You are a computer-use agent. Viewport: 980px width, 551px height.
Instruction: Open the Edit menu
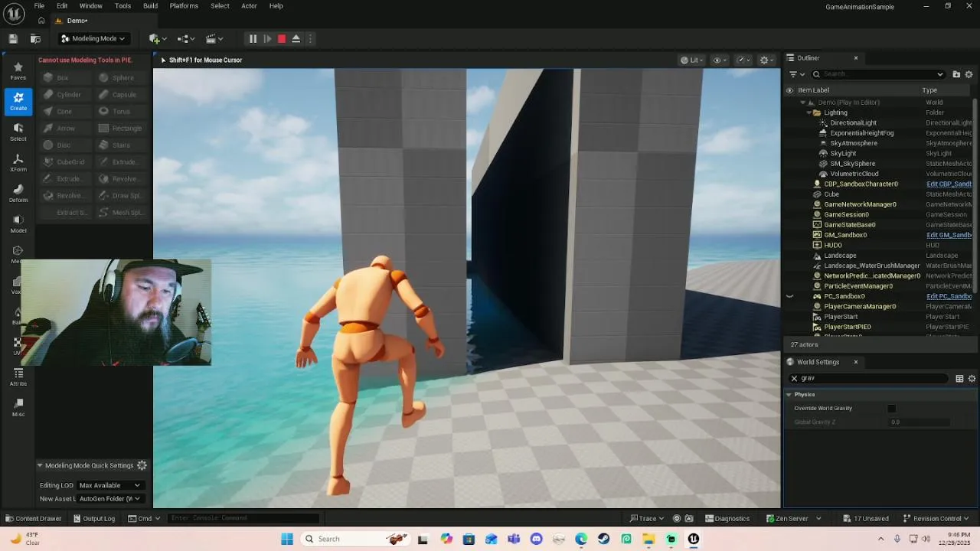tap(62, 6)
